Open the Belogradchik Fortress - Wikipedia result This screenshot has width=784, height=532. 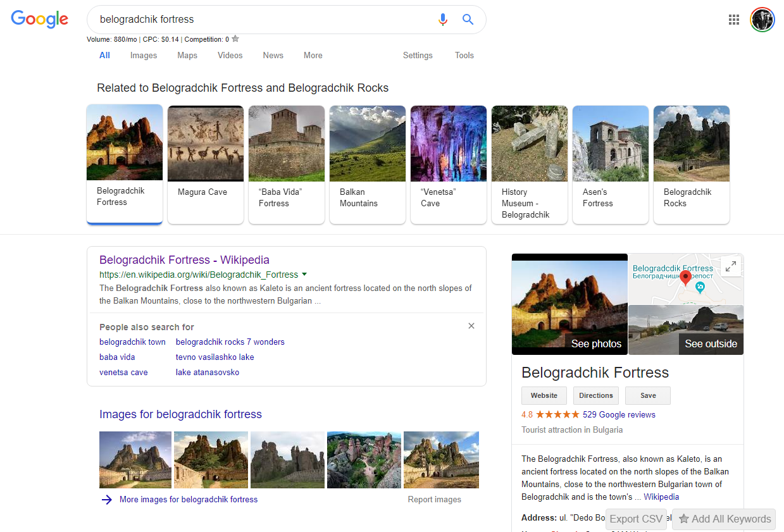click(x=184, y=260)
